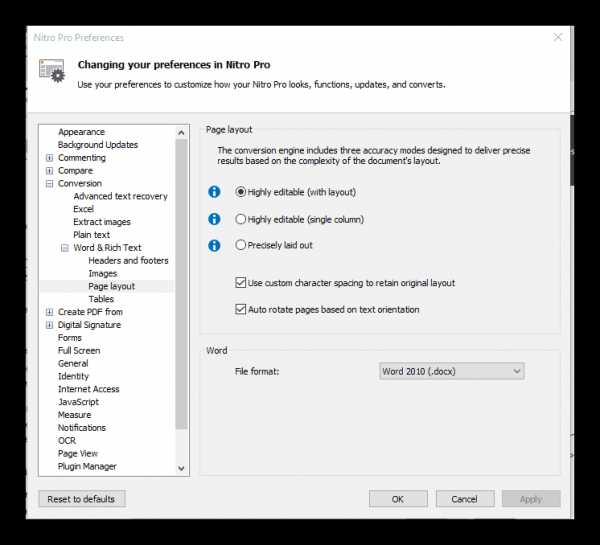Select Full Screen preferences

(79, 351)
